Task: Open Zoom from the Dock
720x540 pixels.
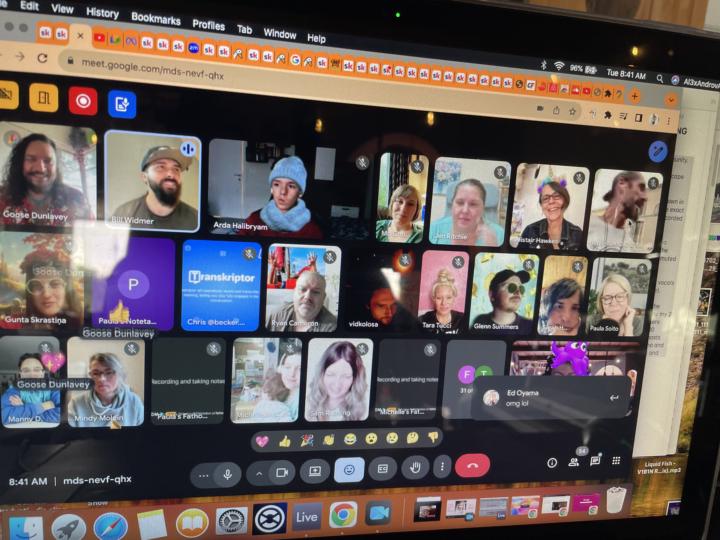Action: point(378,513)
